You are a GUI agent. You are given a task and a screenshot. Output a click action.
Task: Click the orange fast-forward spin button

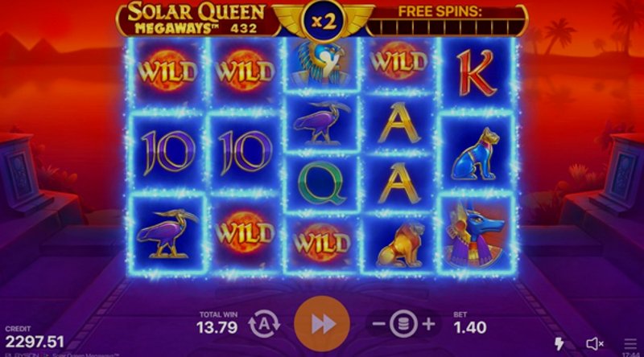tap(322, 324)
